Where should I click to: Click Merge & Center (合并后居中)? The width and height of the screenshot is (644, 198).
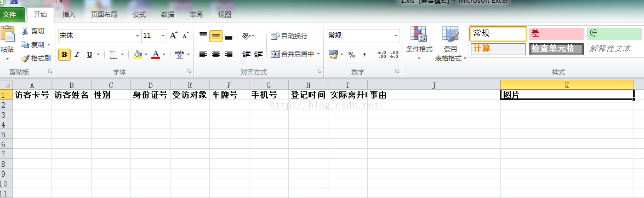293,54
